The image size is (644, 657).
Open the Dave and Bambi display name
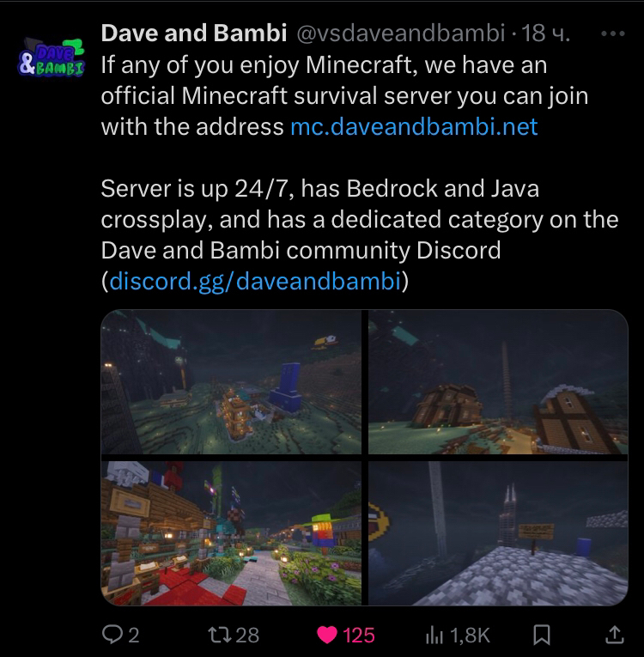[x=193, y=33]
